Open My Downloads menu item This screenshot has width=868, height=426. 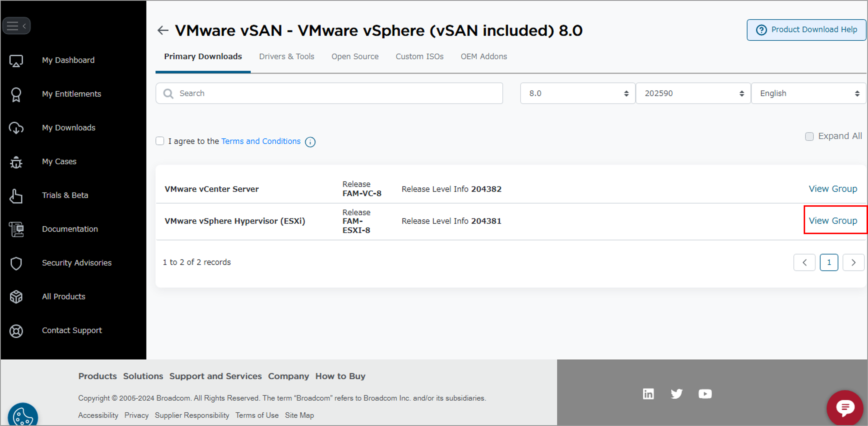point(69,128)
